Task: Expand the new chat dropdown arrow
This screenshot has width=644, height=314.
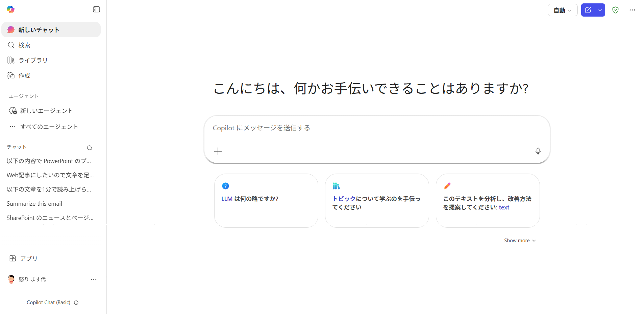Action: pyautogui.click(x=600, y=10)
